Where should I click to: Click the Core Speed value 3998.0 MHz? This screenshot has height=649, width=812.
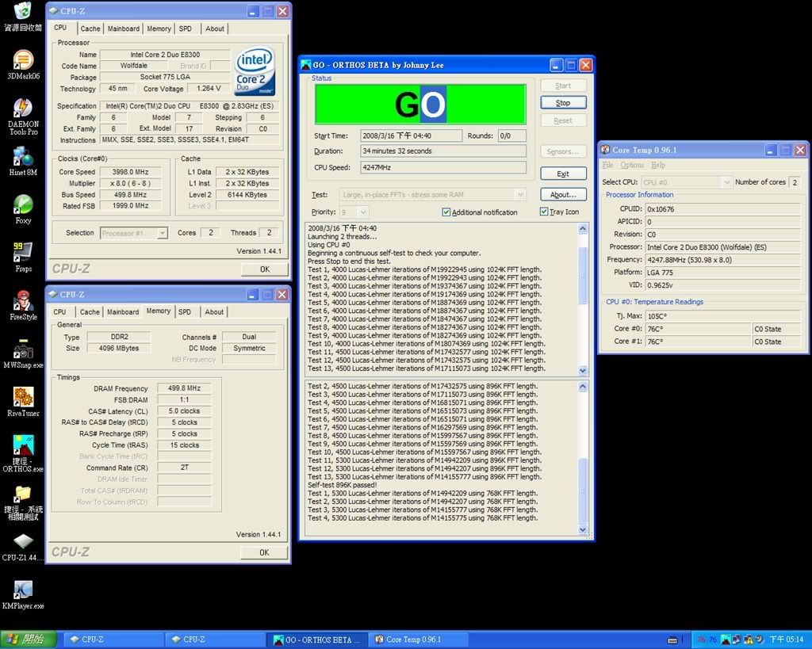131,172
